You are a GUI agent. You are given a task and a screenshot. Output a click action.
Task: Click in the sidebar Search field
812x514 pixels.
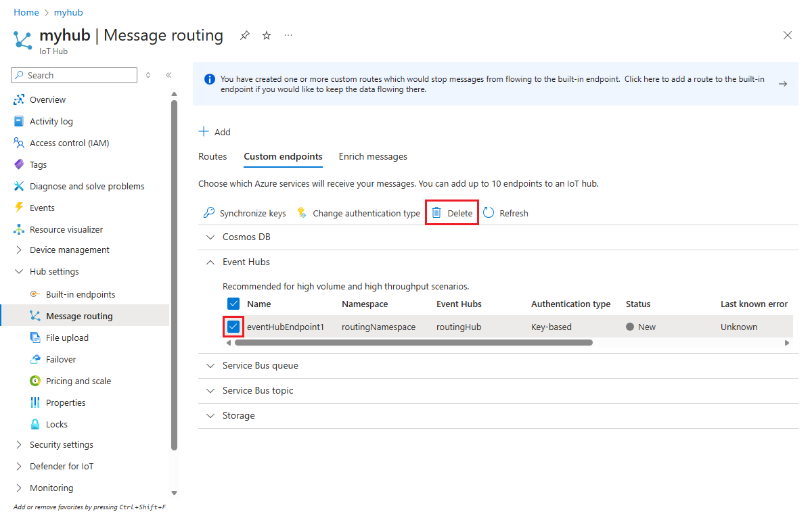[x=74, y=75]
